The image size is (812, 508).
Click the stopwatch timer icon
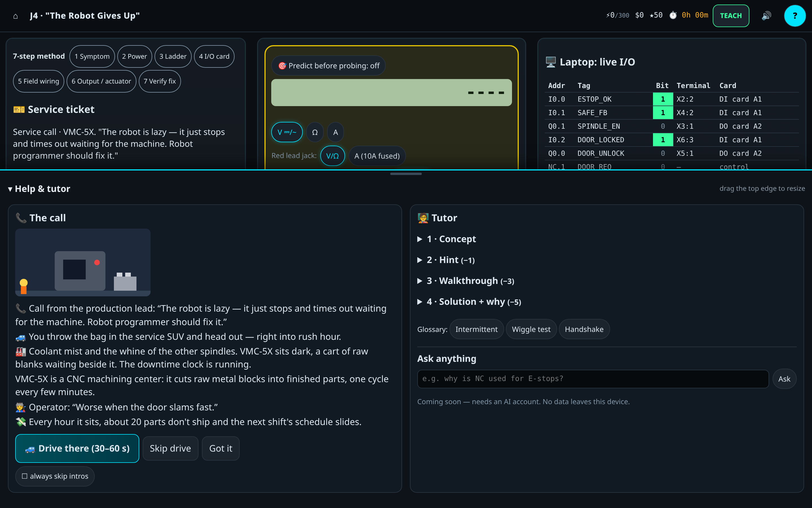pyautogui.click(x=673, y=16)
